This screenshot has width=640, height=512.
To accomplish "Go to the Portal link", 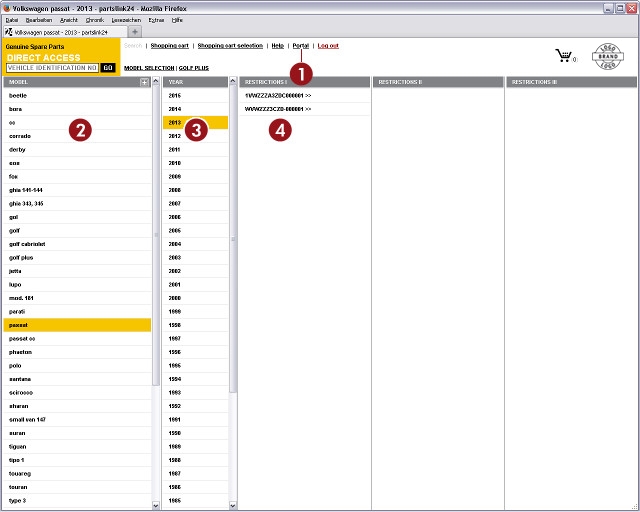I will pyautogui.click(x=300, y=46).
